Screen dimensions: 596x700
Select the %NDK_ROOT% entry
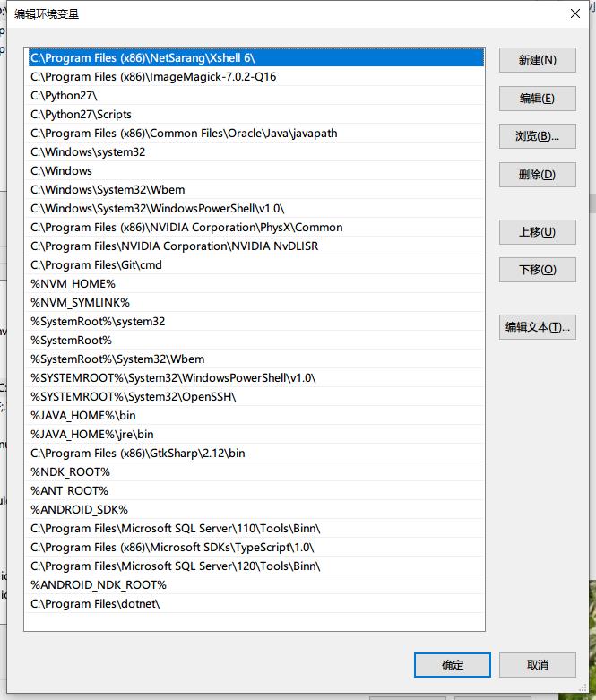click(255, 471)
